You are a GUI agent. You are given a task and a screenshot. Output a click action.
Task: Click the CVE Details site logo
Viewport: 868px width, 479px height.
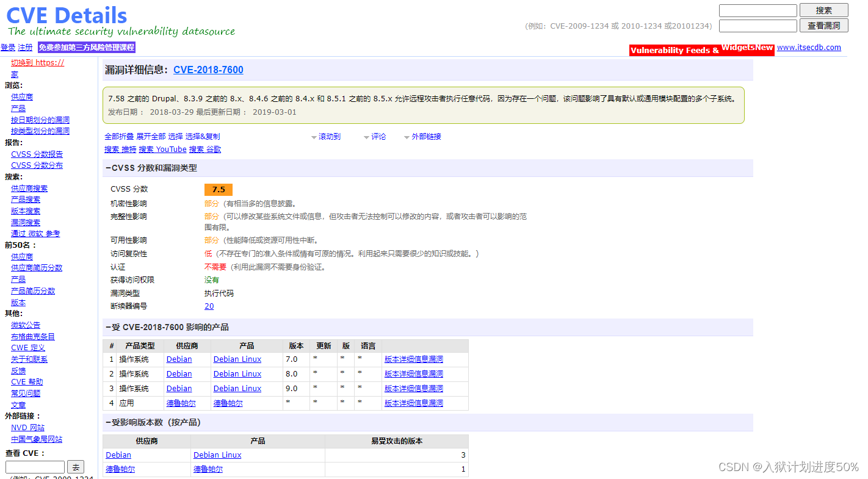(x=67, y=15)
